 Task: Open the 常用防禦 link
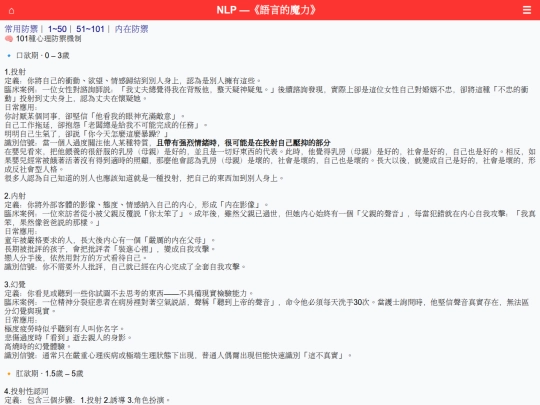tap(21, 29)
